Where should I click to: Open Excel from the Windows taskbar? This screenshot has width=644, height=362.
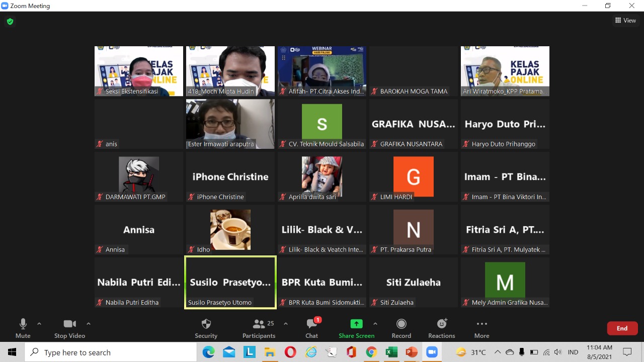pos(391,352)
